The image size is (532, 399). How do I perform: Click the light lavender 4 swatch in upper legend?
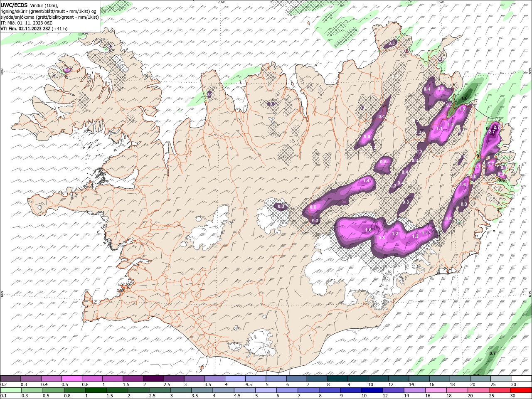pyautogui.click(x=235, y=379)
